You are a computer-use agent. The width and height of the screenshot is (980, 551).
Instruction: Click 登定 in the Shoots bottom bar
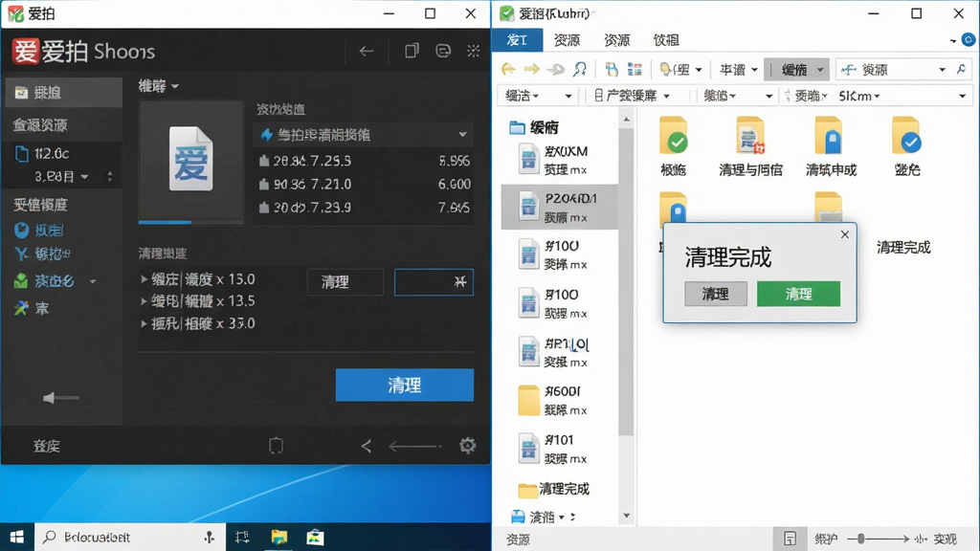click(x=46, y=446)
